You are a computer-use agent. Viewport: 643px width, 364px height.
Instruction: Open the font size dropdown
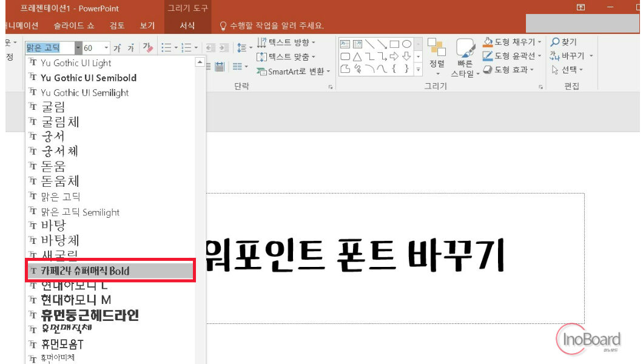coord(106,48)
